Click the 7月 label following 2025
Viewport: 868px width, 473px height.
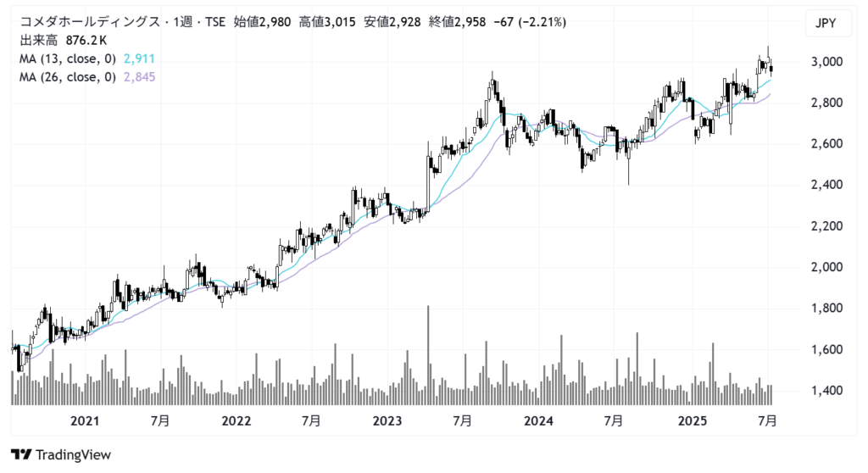tap(767, 421)
